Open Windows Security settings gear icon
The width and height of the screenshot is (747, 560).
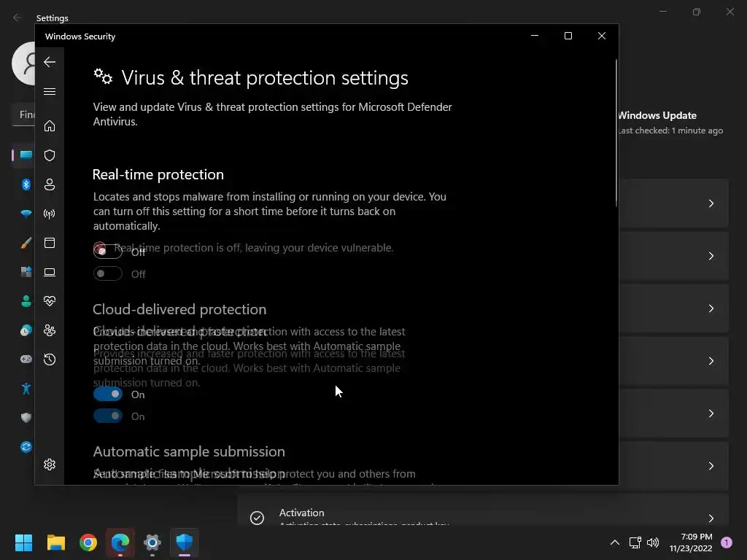50,464
